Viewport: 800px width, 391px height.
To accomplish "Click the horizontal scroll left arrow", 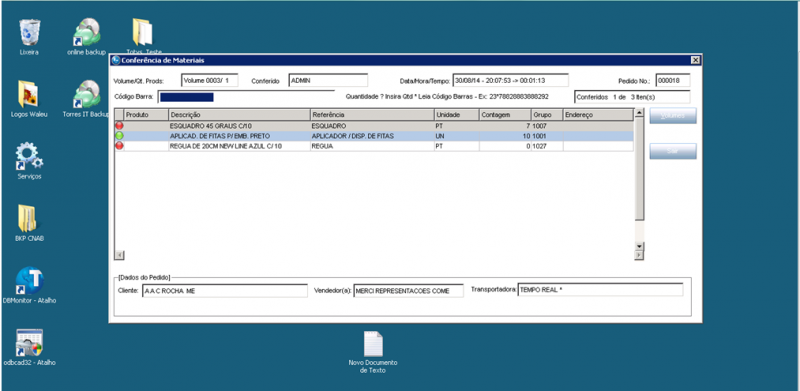I will pyautogui.click(x=119, y=255).
